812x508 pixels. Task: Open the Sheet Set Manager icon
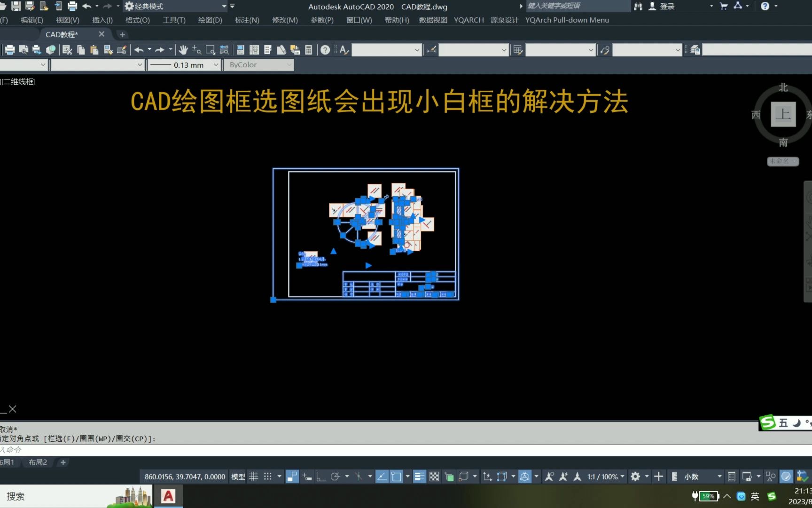pyautogui.click(x=281, y=50)
